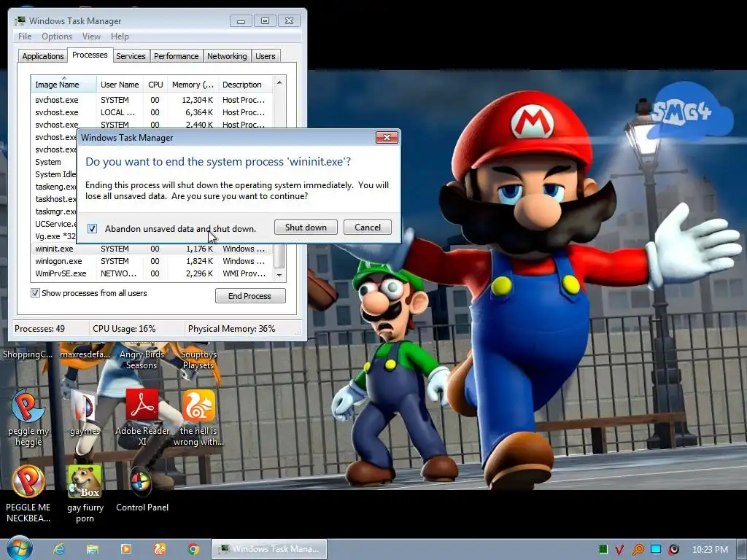The height and width of the screenshot is (560, 747).
Task: Open Windows Explorer from the taskbar
Action: [93, 549]
